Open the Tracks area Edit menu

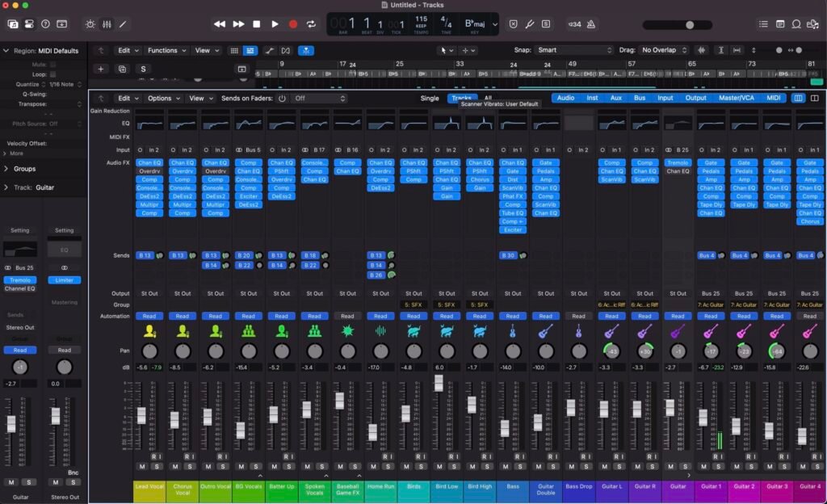point(128,51)
